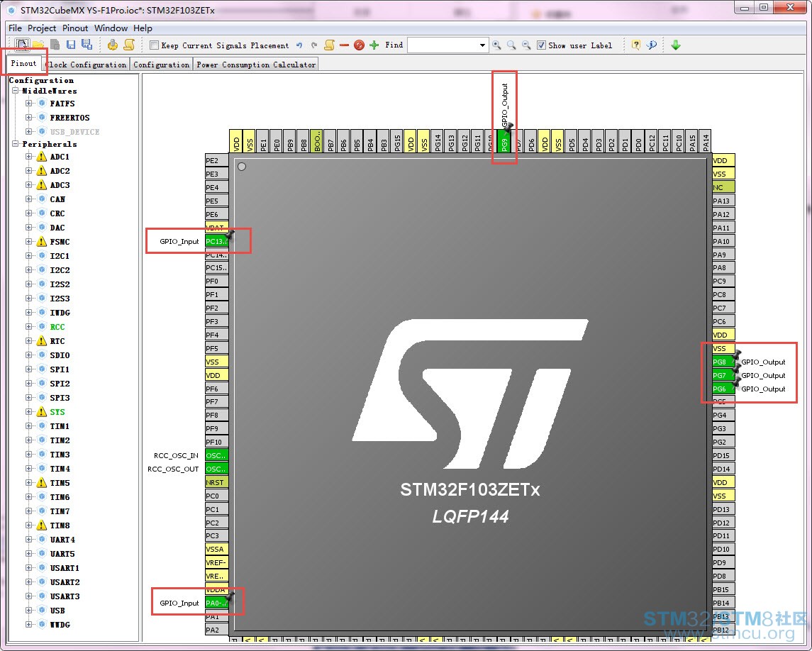Select pin PG6 on the chip

coord(723,389)
